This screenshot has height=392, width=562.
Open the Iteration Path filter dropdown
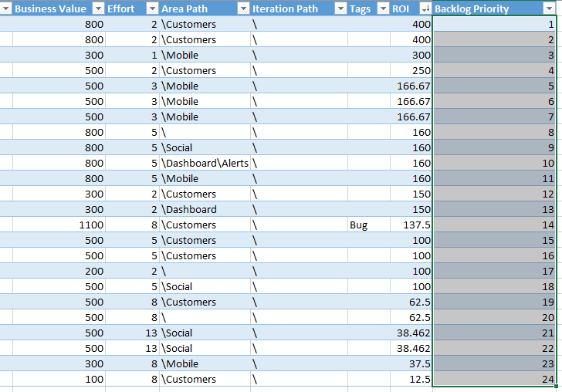340,8
